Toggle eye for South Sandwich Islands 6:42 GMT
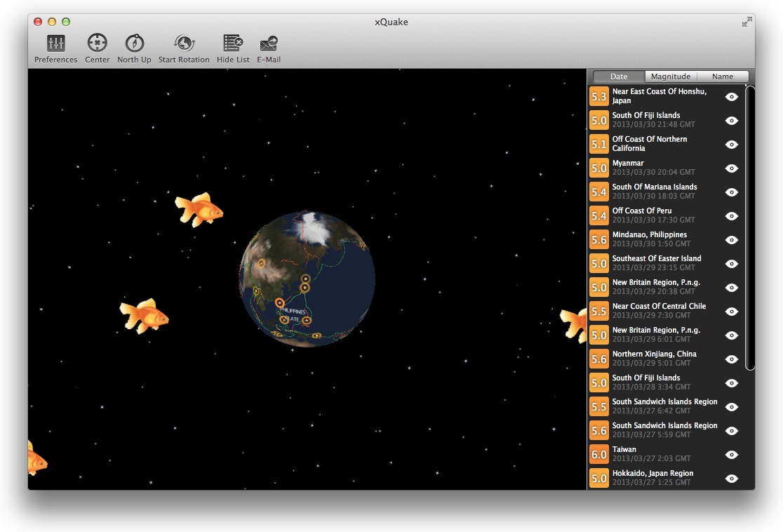This screenshot has height=532, width=783. pos(732,407)
